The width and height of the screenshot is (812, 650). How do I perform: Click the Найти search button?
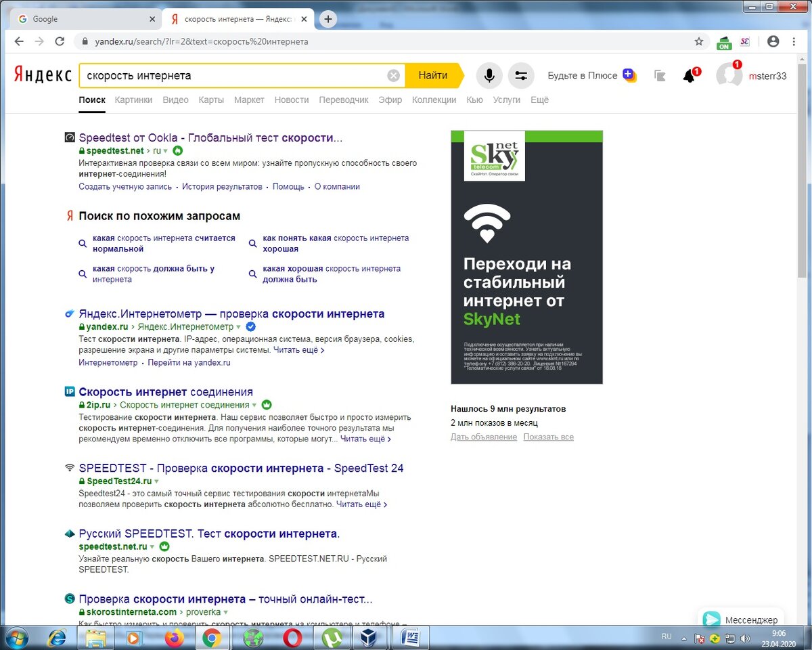click(x=432, y=75)
